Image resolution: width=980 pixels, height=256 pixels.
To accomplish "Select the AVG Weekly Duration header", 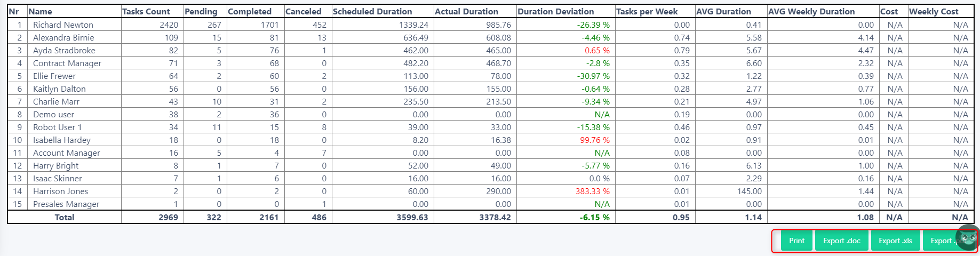I will tap(811, 11).
